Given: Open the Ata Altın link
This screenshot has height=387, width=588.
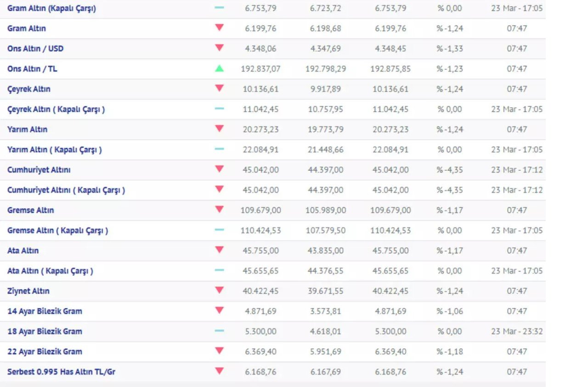Looking at the screenshot, I should tap(23, 251).
